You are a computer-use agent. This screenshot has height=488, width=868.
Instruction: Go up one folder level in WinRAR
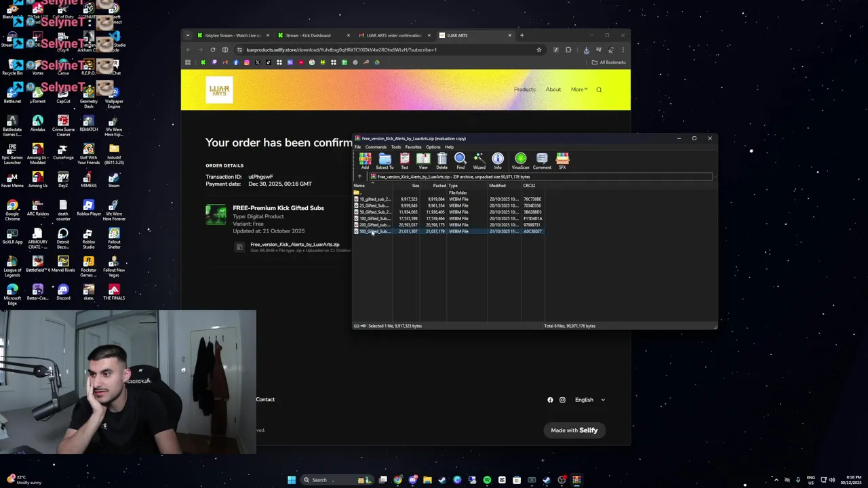tap(359, 177)
